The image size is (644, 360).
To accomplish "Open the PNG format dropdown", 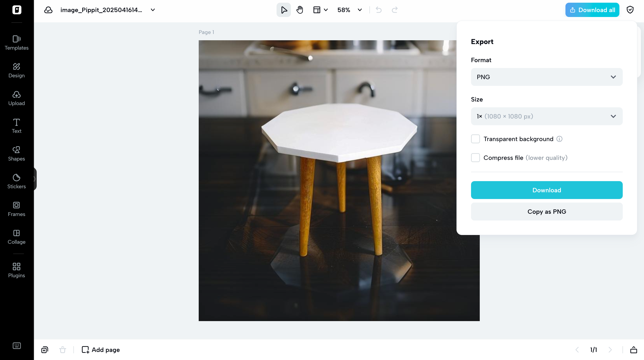I will pyautogui.click(x=546, y=77).
